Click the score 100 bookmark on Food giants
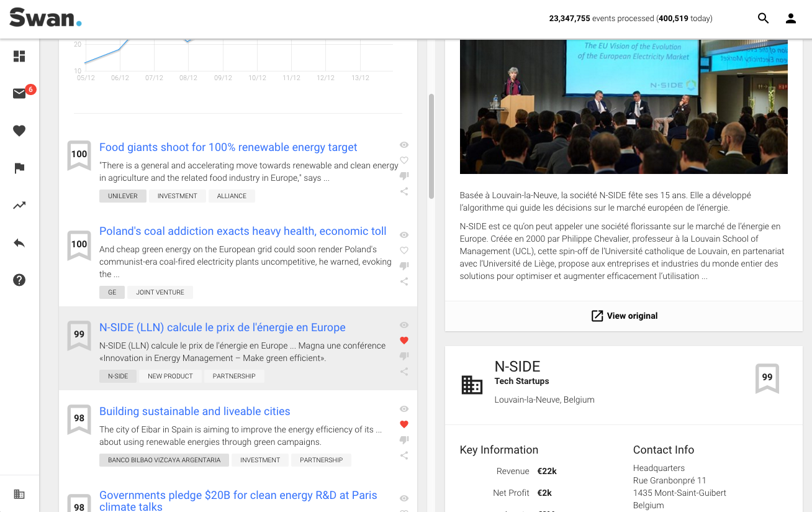Screen dimensions: 812x512 click(x=79, y=155)
